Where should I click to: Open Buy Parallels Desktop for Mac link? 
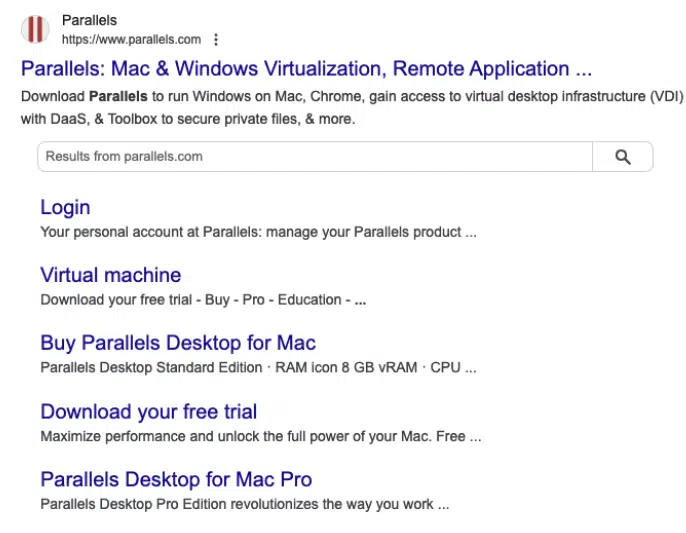click(x=178, y=343)
